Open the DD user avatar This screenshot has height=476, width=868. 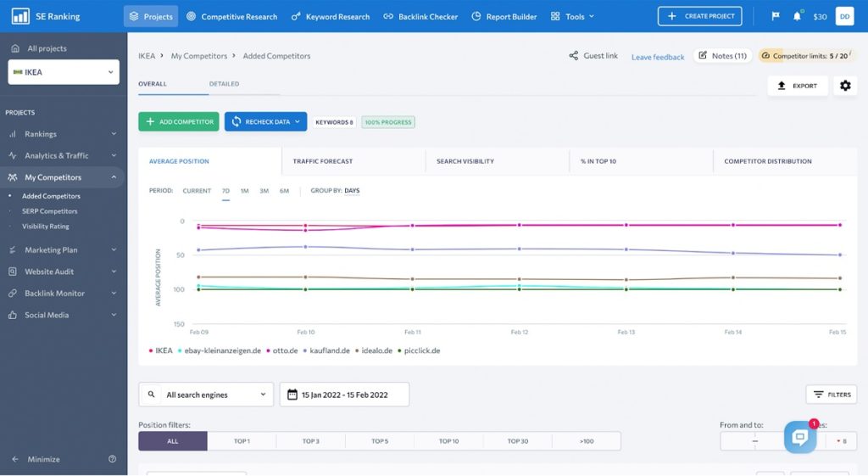[845, 16]
